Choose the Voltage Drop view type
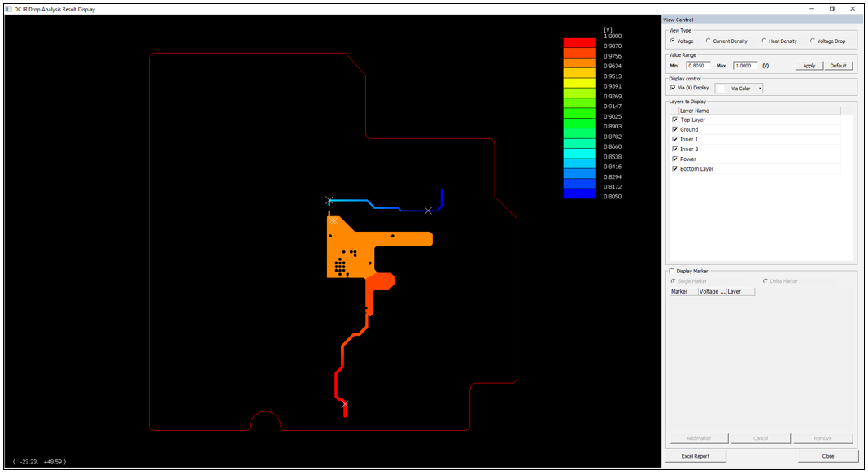Viewport: 868px width, 474px height. click(x=813, y=41)
